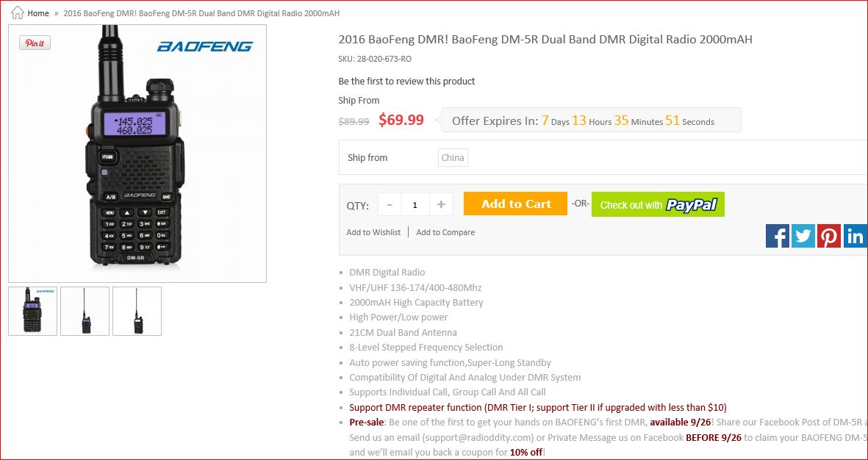
Task: Click '8-Level Stepped Frequency Selection' text
Action: [x=426, y=348]
